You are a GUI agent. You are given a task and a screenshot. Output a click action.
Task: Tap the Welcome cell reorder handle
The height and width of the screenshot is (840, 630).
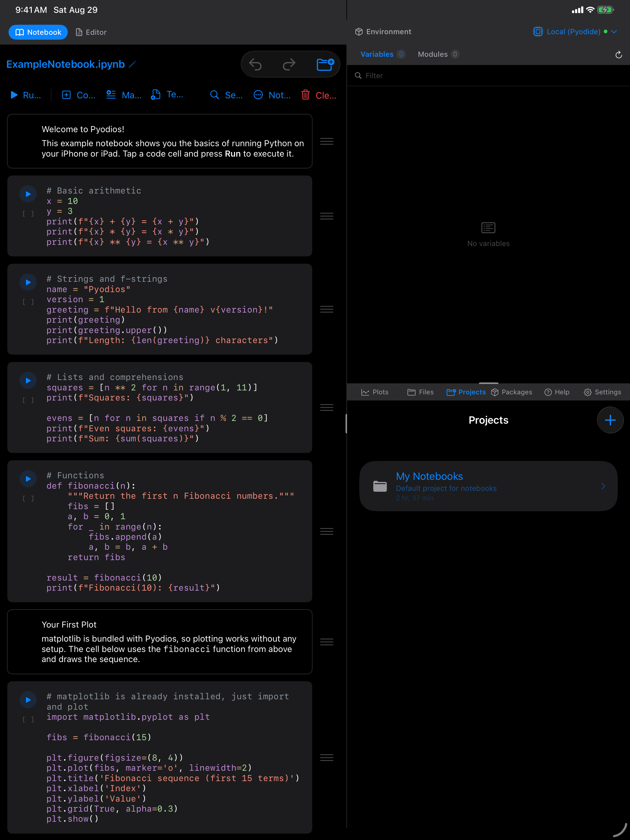[x=327, y=141]
